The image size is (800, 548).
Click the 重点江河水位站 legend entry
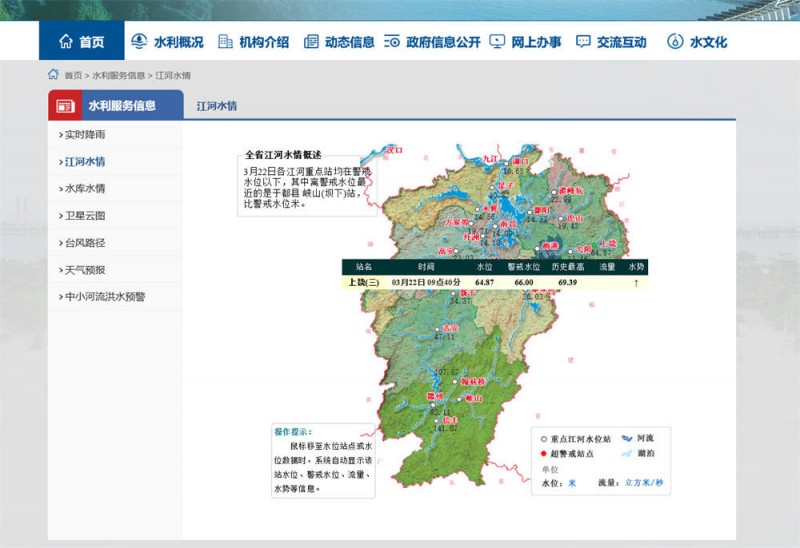tap(576, 439)
